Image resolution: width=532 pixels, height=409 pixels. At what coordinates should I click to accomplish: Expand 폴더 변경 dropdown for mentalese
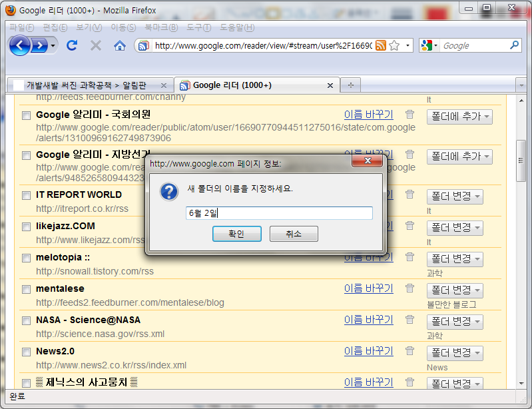click(x=455, y=290)
